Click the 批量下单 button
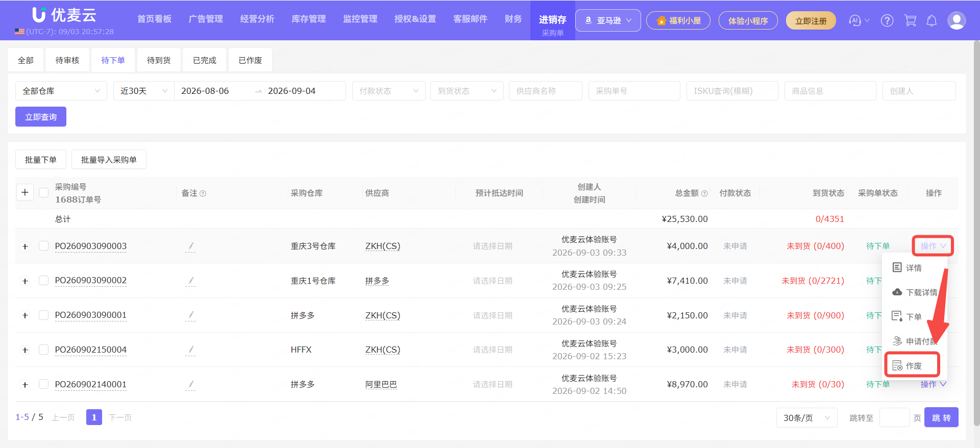The width and height of the screenshot is (980, 448). [x=41, y=160]
